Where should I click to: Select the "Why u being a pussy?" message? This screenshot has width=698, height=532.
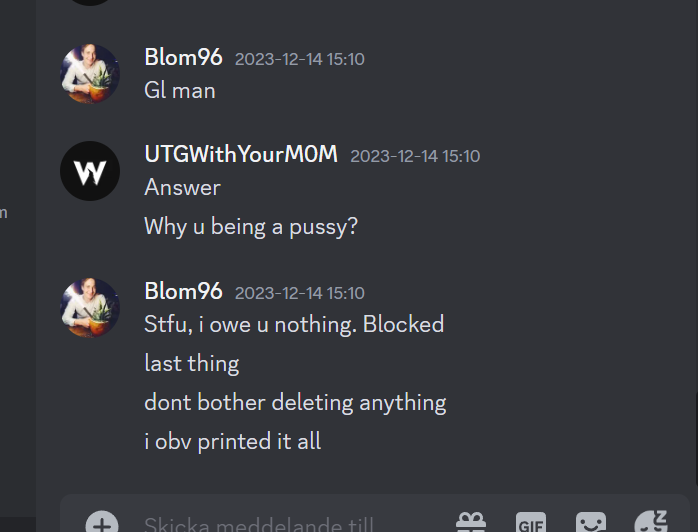[251, 227]
